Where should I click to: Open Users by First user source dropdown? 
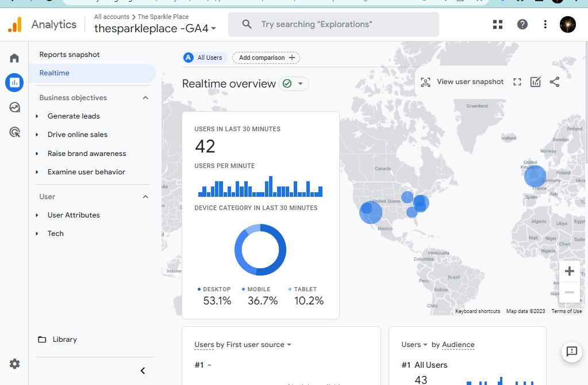(x=289, y=345)
